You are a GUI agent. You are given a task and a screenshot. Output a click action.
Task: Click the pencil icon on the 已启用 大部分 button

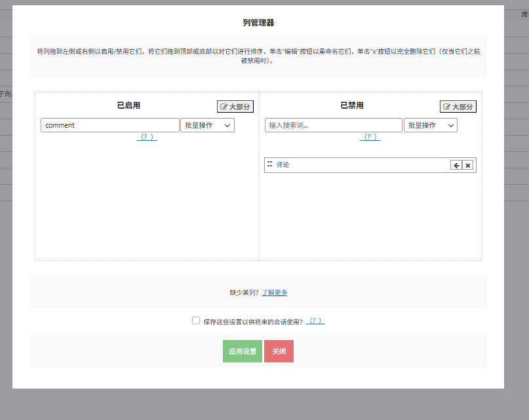click(222, 106)
